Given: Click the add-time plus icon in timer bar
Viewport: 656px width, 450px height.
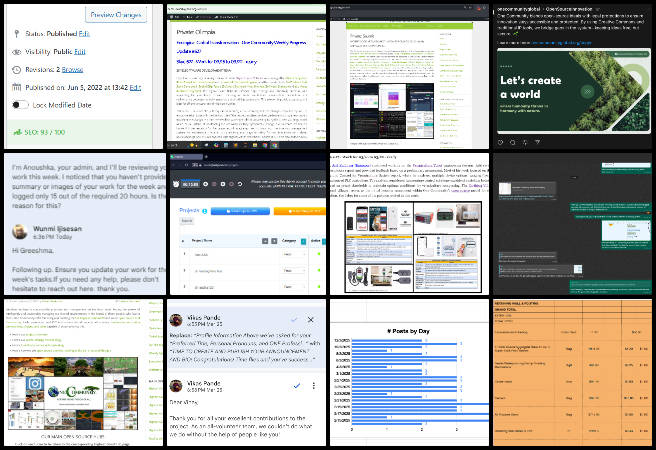Looking at the screenshot, I should click(205, 184).
